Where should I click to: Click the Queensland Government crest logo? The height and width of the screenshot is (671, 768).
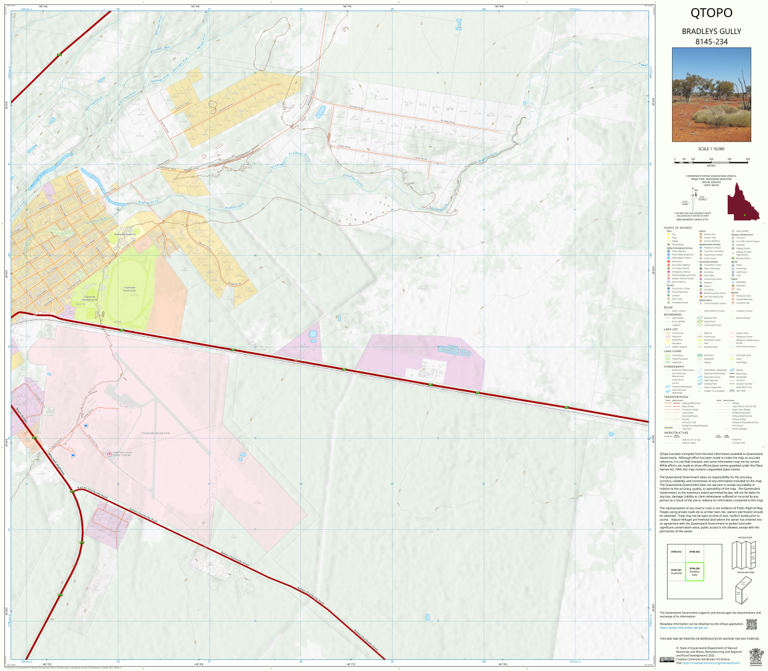click(756, 656)
